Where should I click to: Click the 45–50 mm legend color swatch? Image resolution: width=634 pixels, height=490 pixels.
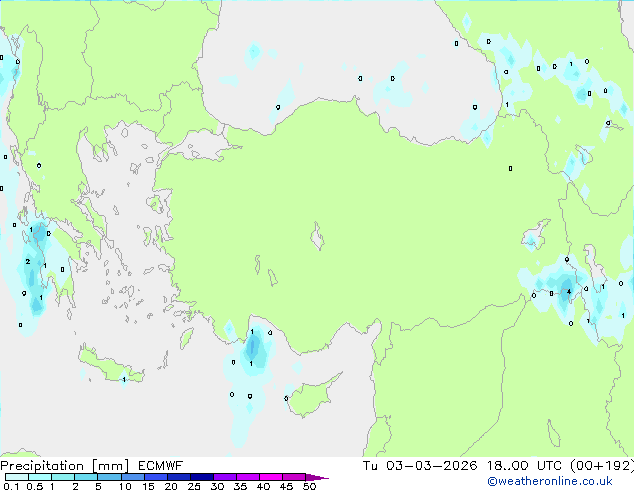click(294, 477)
